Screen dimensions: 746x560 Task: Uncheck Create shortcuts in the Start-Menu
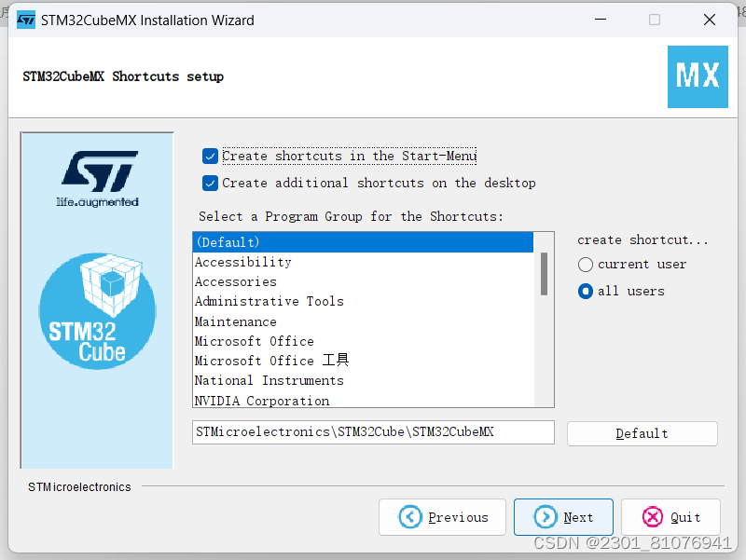[x=210, y=156]
